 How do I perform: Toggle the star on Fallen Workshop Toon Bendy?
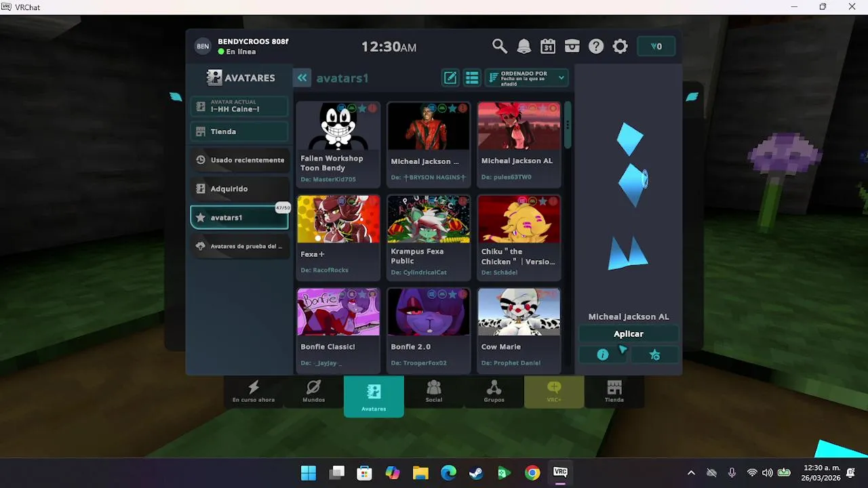pyautogui.click(x=362, y=108)
